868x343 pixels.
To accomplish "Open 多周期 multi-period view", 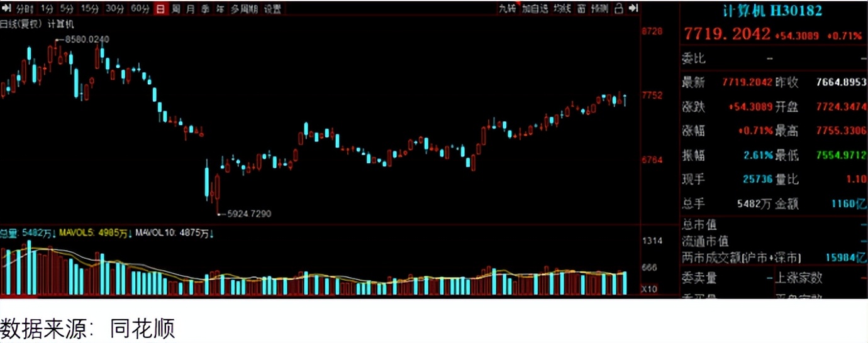I will 244,9.
